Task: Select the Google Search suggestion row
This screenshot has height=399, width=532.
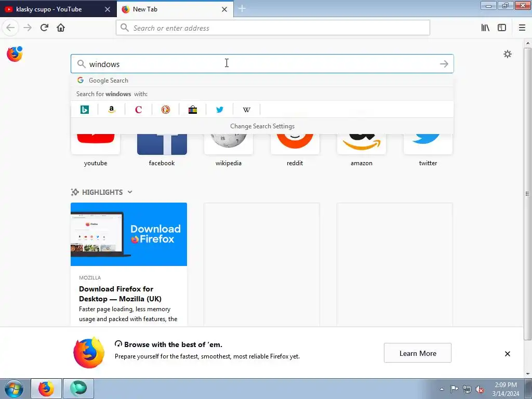Action: point(262,81)
